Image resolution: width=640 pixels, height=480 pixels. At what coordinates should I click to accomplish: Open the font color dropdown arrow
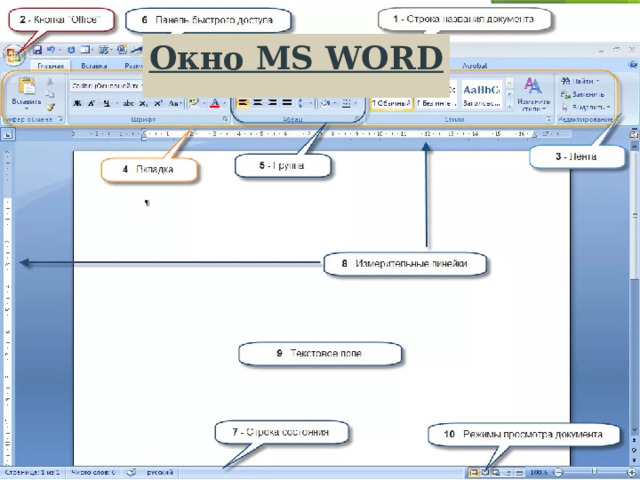pyautogui.click(x=224, y=103)
